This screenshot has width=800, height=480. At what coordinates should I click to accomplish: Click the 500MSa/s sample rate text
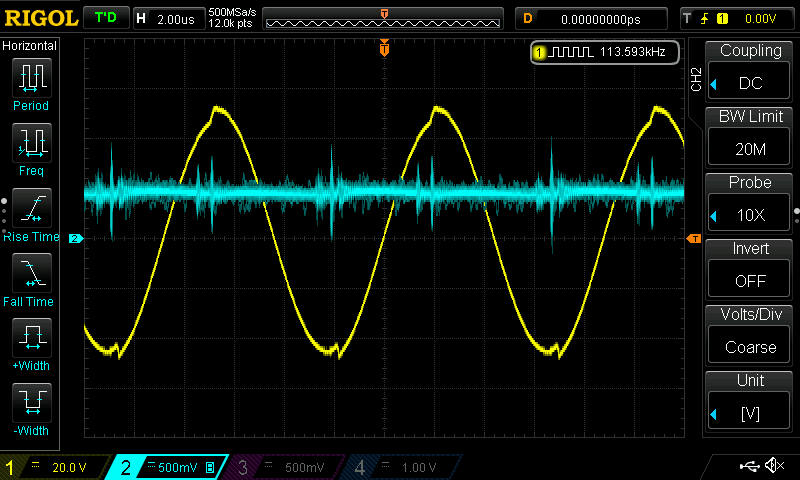(x=232, y=13)
